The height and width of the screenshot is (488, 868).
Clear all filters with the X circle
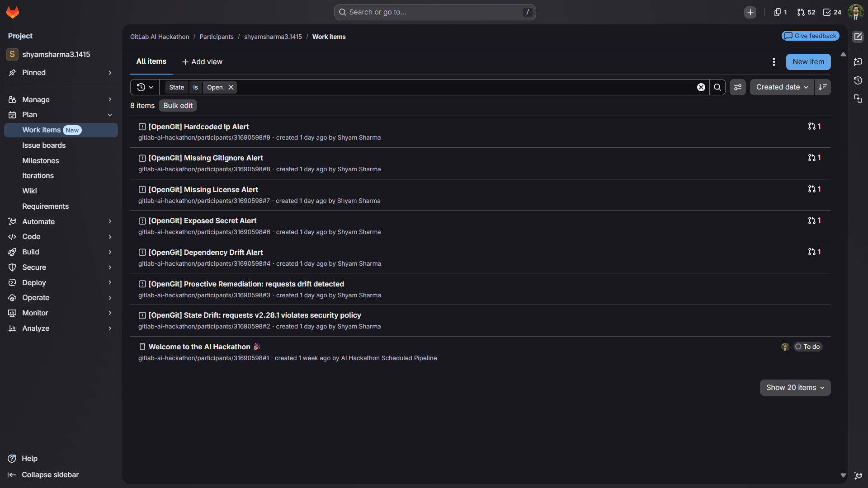[x=701, y=87]
